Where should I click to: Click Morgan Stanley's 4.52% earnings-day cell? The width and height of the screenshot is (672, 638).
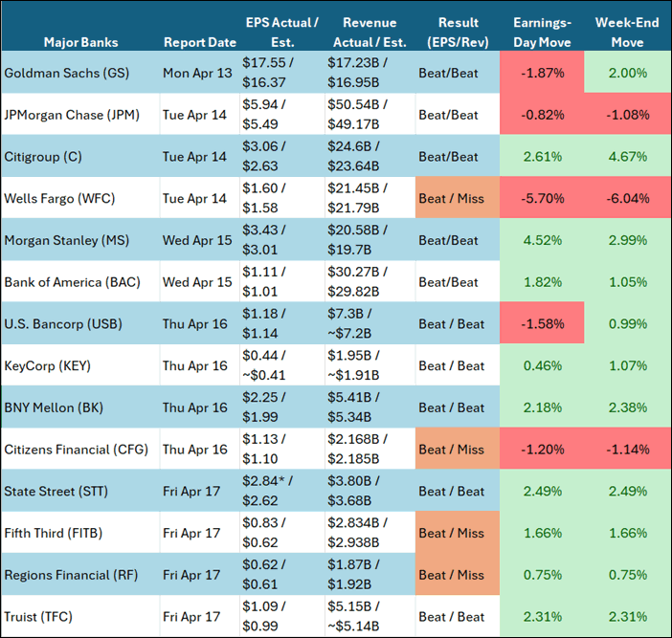tap(542, 240)
